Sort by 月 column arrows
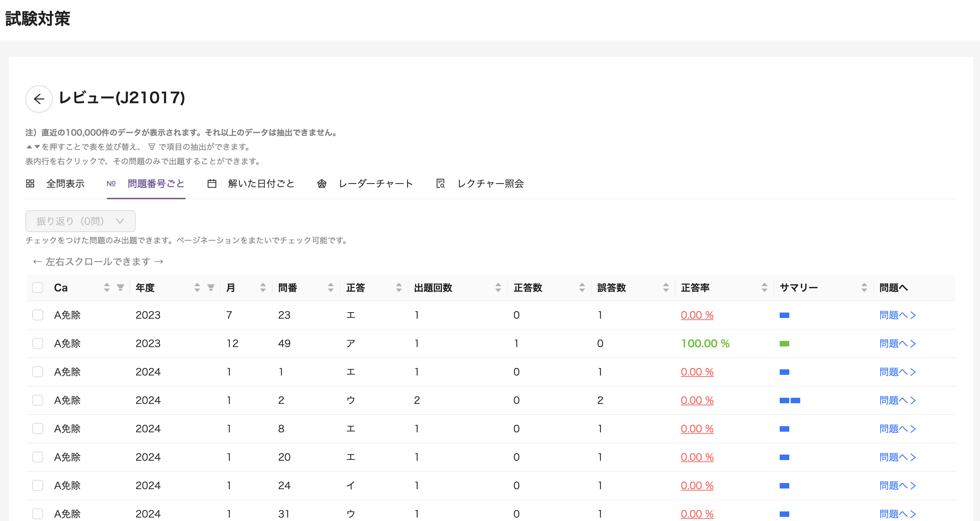 point(263,288)
